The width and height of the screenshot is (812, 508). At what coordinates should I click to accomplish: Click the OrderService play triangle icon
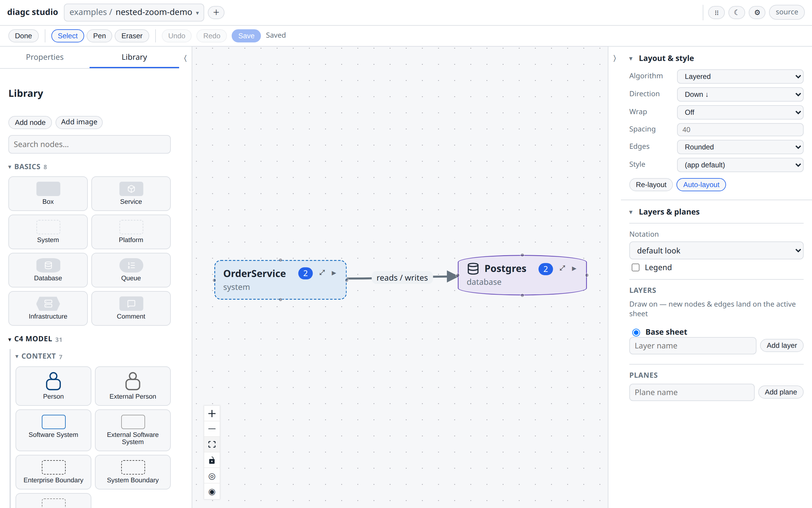(333, 273)
